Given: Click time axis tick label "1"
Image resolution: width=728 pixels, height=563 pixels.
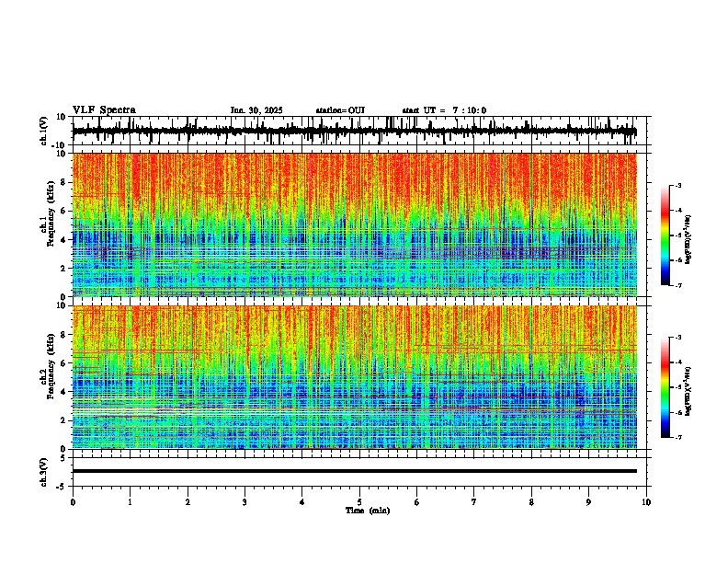Looking at the screenshot, I should tap(130, 502).
